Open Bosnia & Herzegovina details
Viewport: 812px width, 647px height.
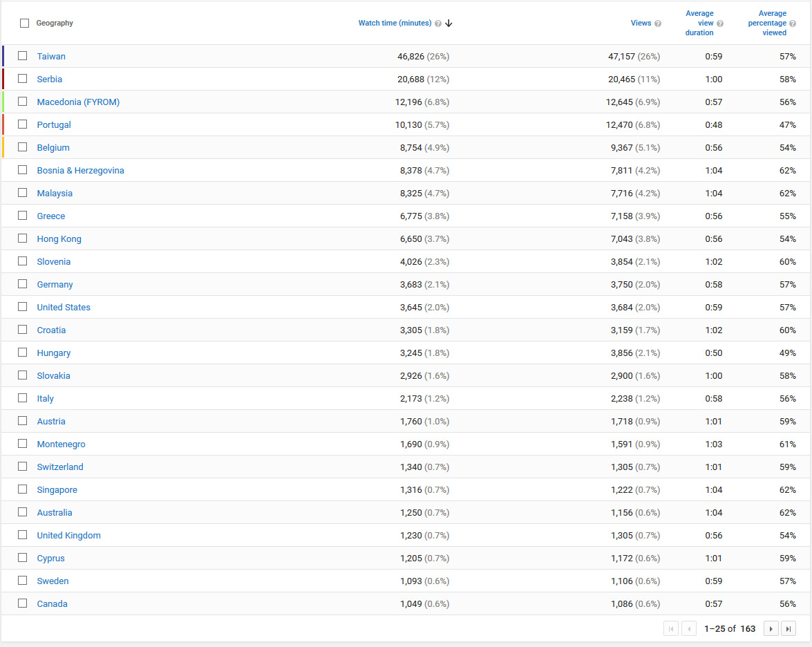click(x=80, y=171)
